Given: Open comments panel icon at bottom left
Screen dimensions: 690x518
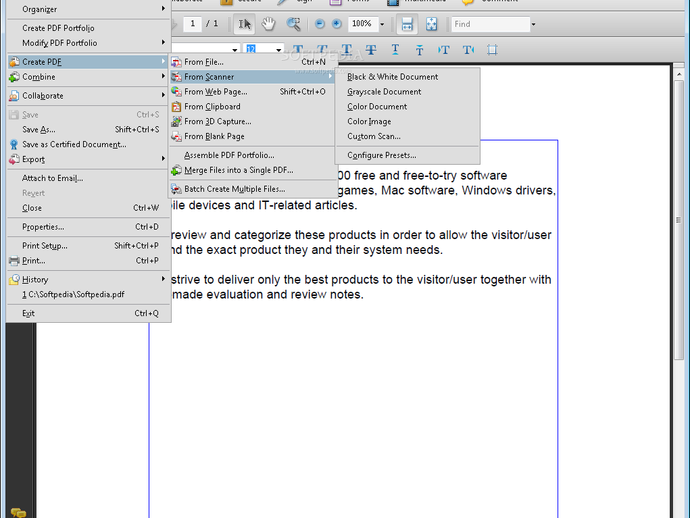Looking at the screenshot, I should tap(18, 512).
